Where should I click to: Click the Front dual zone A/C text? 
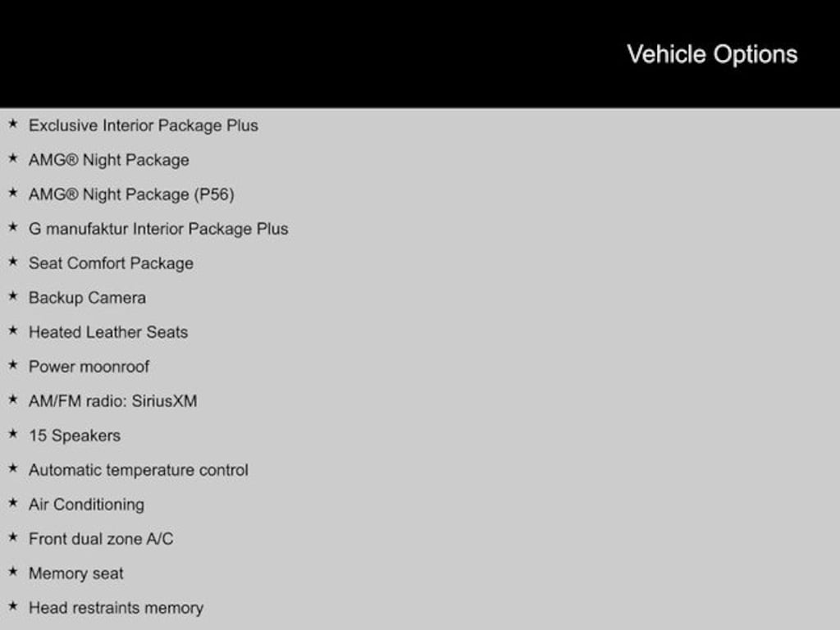pos(101,539)
